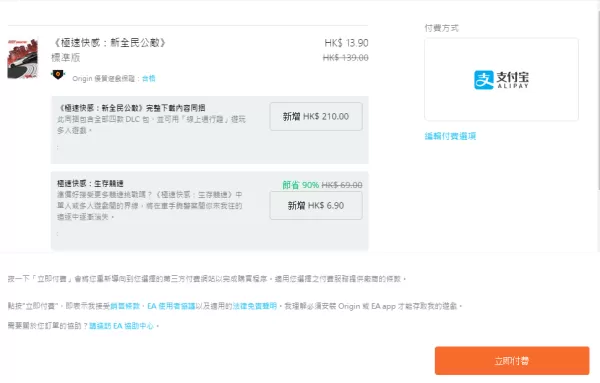Screen dimensions: 600x383
Task: Open the 法律免責聲明 legal disclaimer link
Action: tap(255, 306)
